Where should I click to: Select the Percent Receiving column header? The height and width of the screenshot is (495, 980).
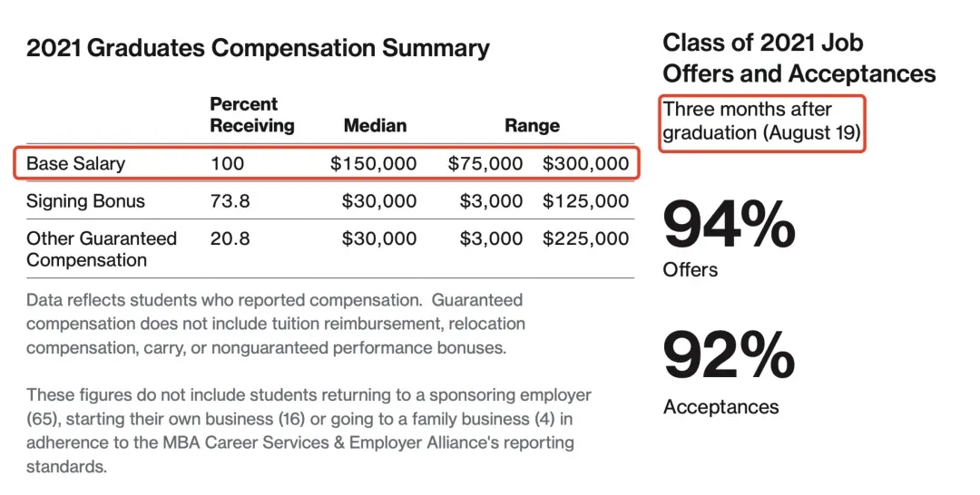click(x=251, y=115)
